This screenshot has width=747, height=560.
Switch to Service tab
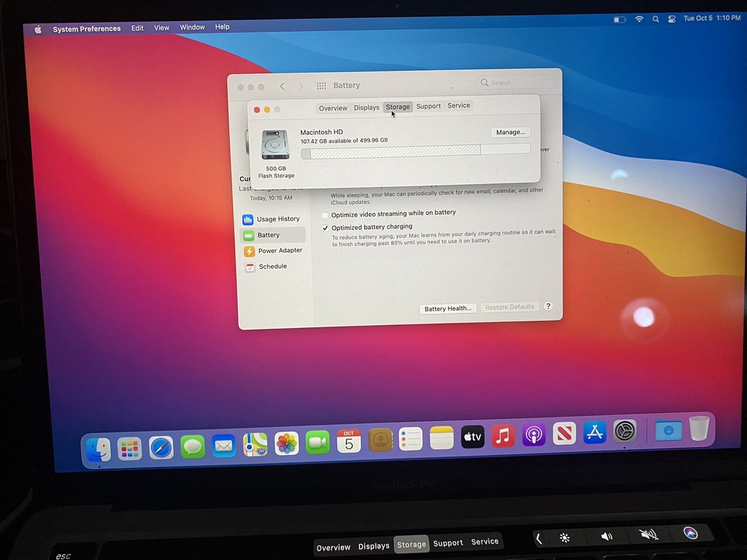click(459, 106)
